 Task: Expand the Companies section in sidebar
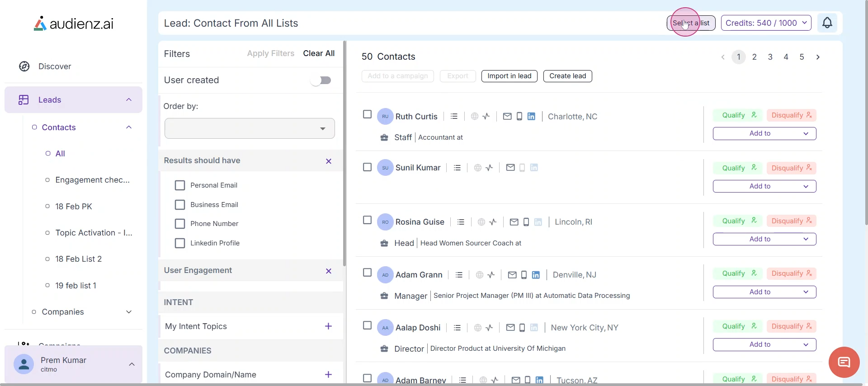pyautogui.click(x=129, y=312)
